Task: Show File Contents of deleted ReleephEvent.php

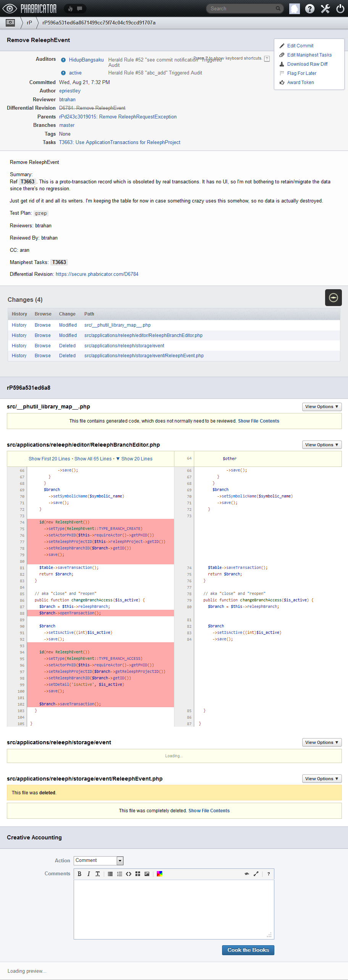Action: (x=209, y=811)
